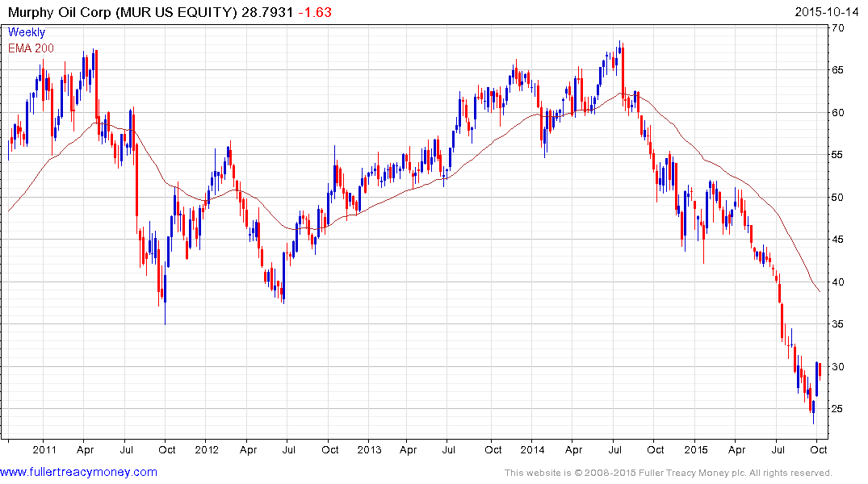Click the right end of the EMA 200 line
The width and height of the screenshot is (868, 484).
click(820, 291)
